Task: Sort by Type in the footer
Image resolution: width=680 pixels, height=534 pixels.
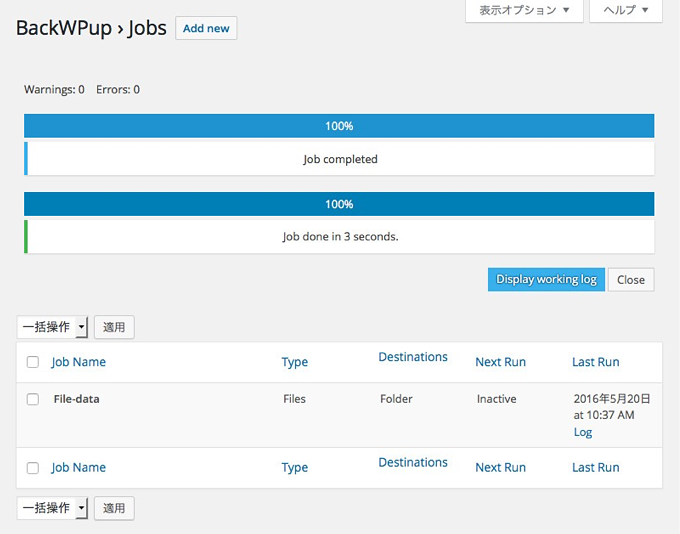Action: click(294, 468)
